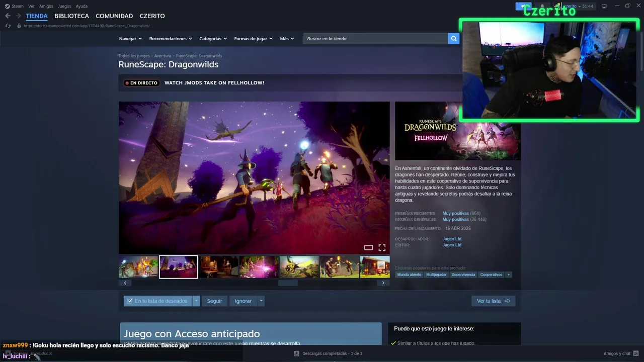This screenshot has height=362, width=644.
Task: Click the thumbnail strip scrollbar handle
Action: (x=288, y=283)
